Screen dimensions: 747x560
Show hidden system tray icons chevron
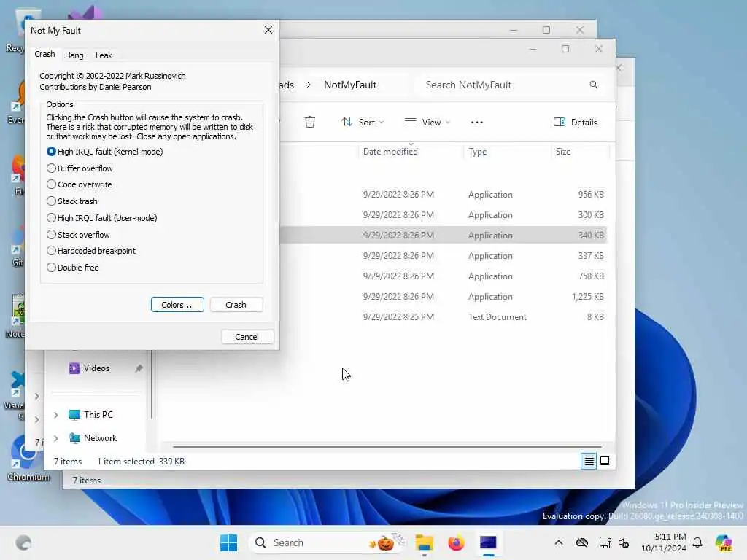(559, 542)
